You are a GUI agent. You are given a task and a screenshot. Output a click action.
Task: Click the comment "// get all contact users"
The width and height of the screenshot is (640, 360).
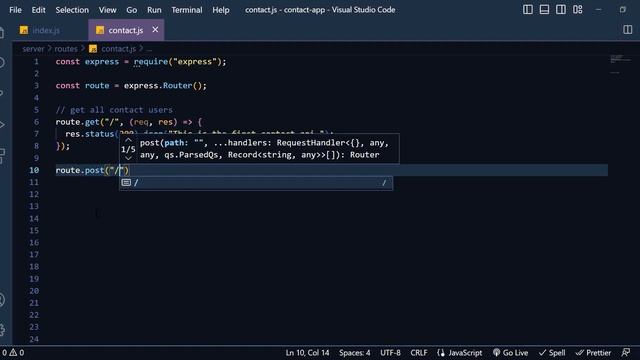point(114,110)
